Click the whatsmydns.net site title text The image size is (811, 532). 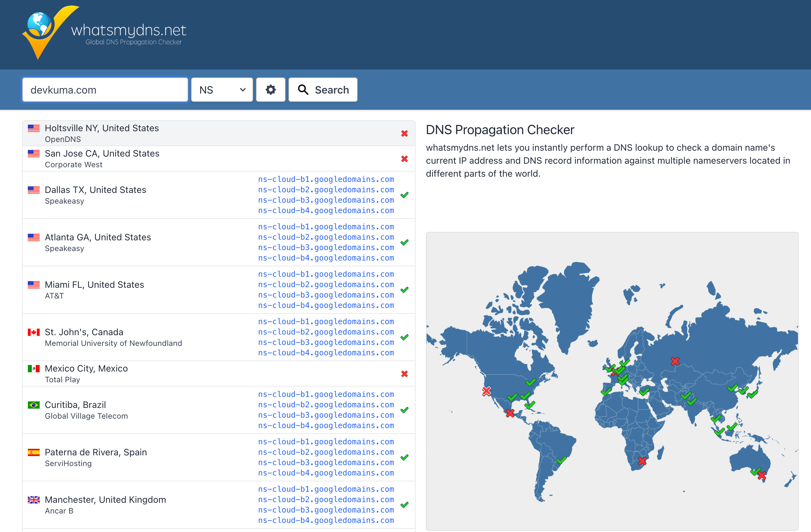coord(129,30)
